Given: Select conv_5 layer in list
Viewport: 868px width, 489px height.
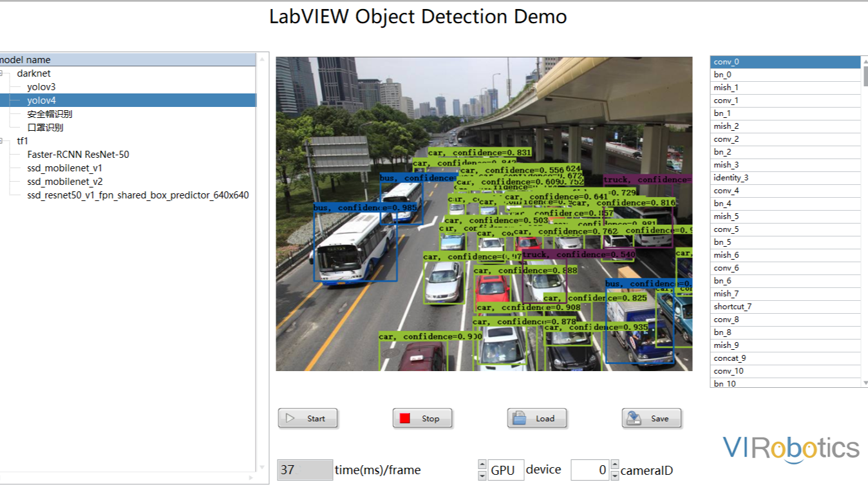Looking at the screenshot, I should pyautogui.click(x=786, y=229).
